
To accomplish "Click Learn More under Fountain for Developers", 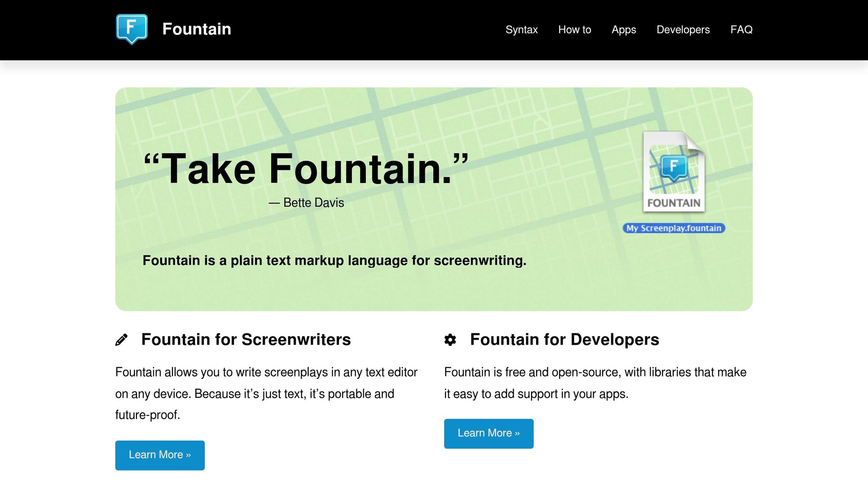I will (x=489, y=433).
